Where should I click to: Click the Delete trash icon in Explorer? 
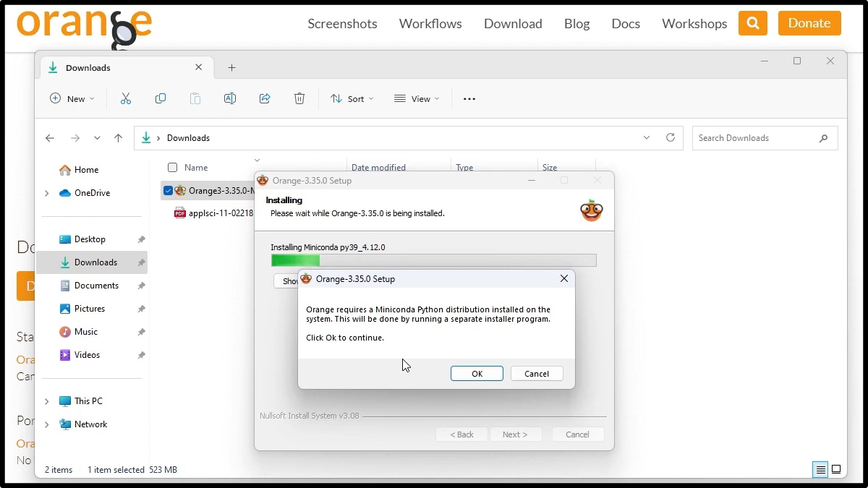(299, 99)
